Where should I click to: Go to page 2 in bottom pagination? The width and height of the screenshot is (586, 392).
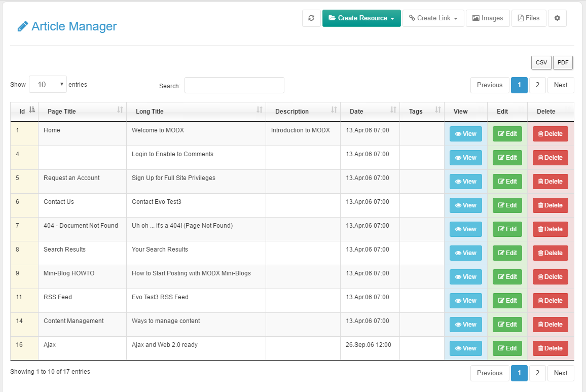(x=537, y=373)
